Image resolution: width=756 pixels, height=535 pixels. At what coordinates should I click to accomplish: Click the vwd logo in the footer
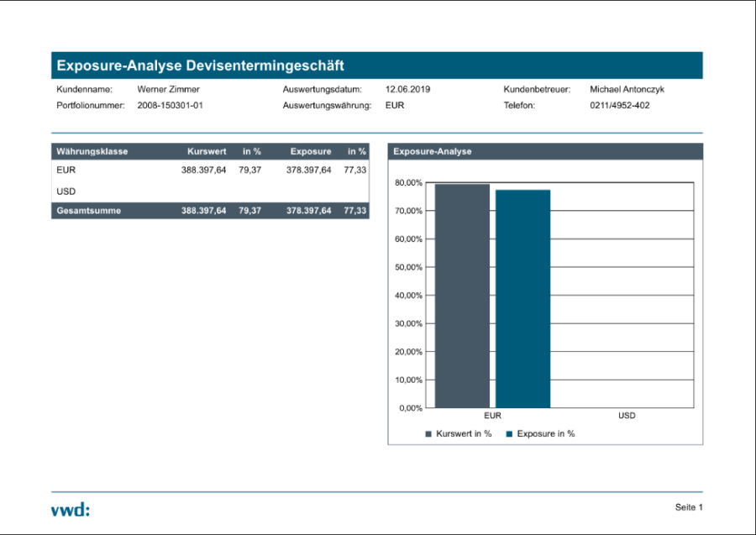(x=70, y=509)
